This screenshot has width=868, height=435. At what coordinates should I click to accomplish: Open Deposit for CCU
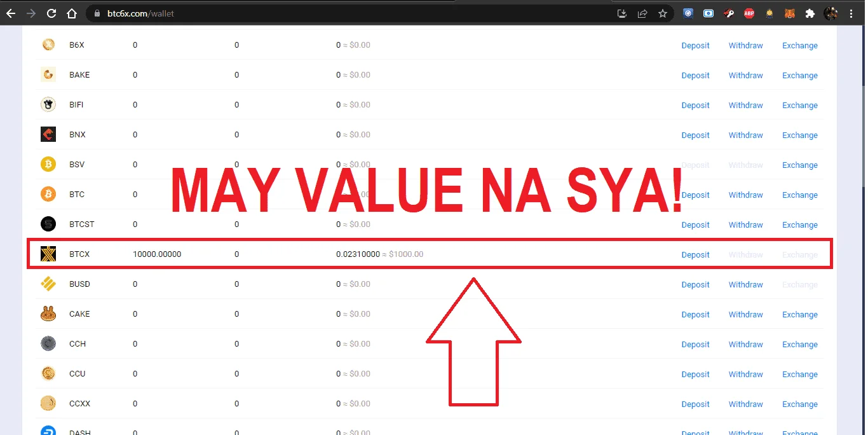pos(695,375)
